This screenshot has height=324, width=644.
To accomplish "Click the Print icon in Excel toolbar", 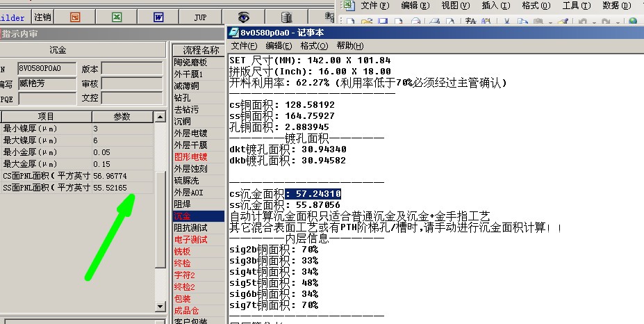I will (434, 22).
